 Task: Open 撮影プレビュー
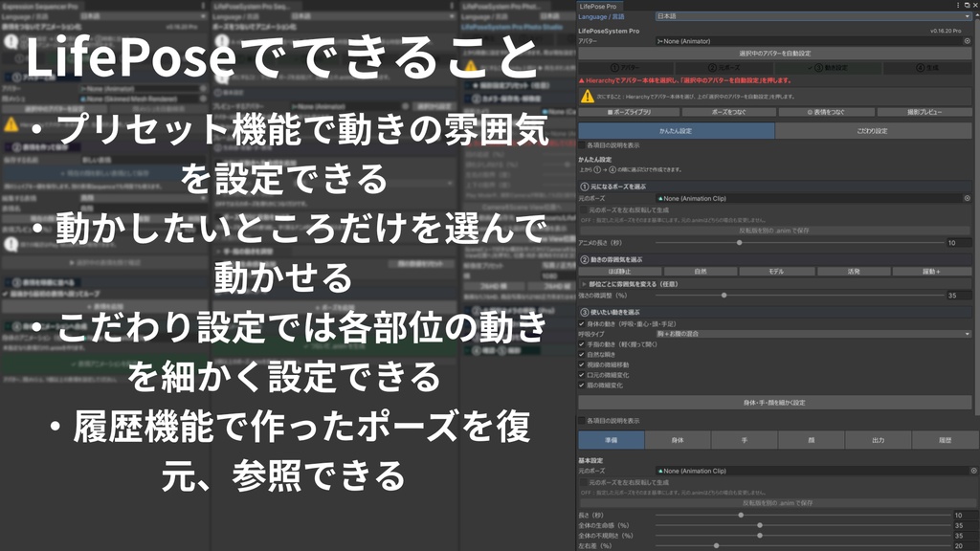[x=924, y=113]
